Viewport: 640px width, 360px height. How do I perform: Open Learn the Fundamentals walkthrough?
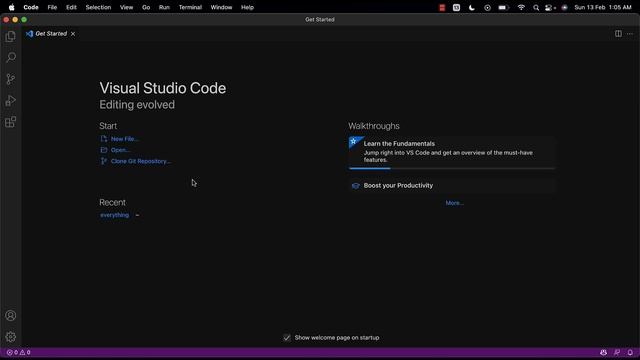452,152
